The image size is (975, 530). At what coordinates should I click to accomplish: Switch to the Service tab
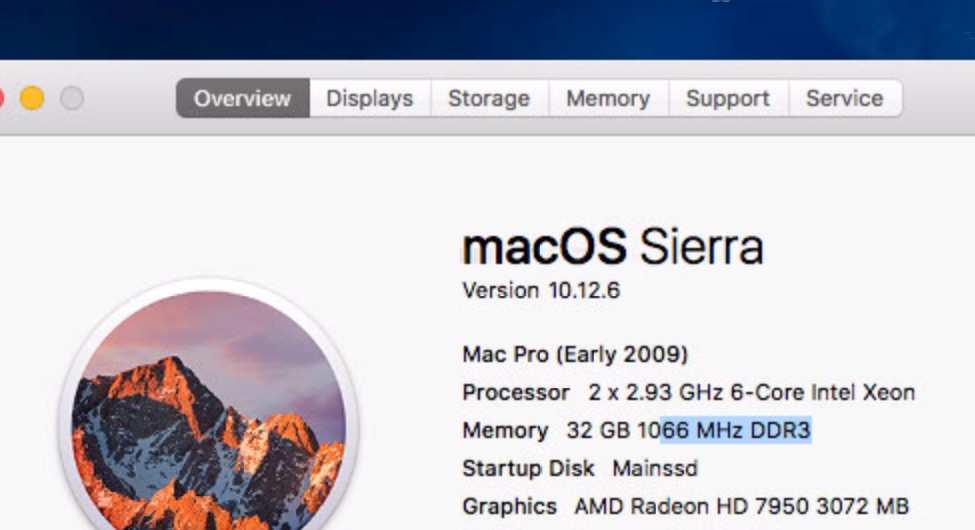[x=844, y=99]
